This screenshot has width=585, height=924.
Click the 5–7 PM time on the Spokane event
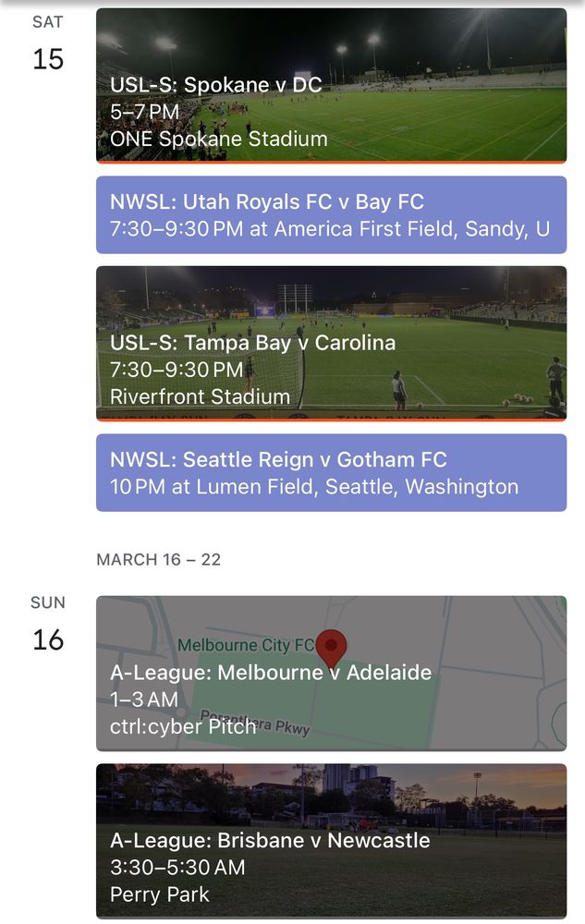[144, 113]
